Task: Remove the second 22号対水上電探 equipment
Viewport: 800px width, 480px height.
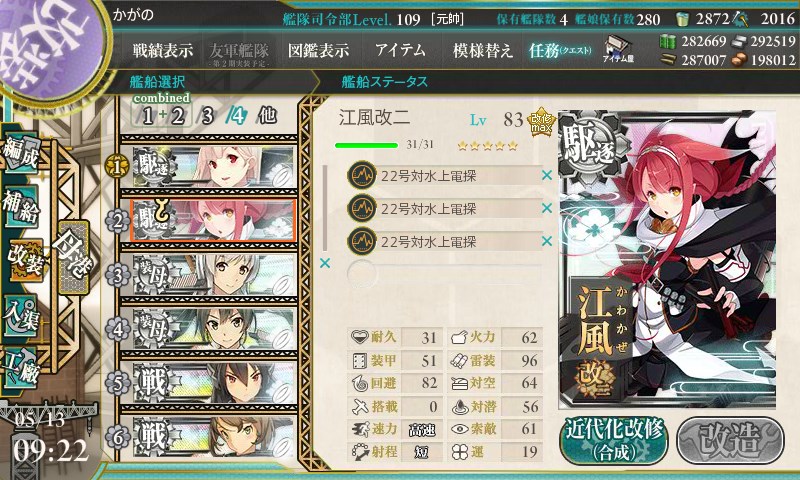Action: 546,208
